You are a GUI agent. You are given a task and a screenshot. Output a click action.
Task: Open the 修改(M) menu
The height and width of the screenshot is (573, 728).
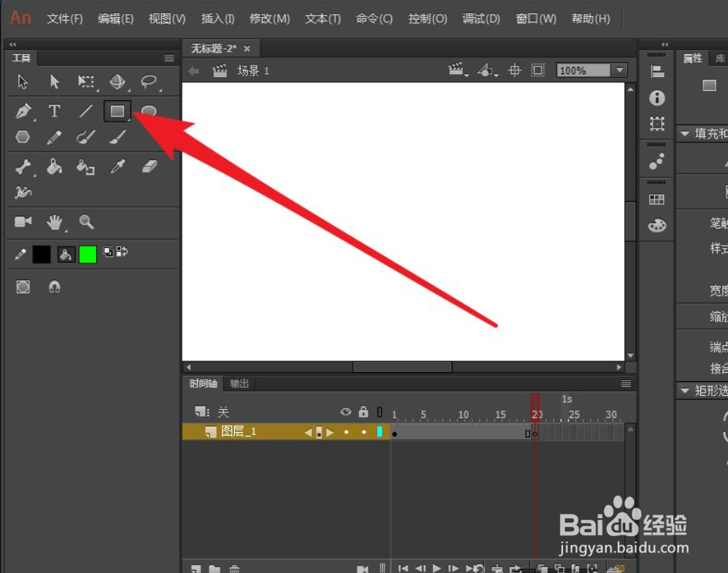pos(270,19)
